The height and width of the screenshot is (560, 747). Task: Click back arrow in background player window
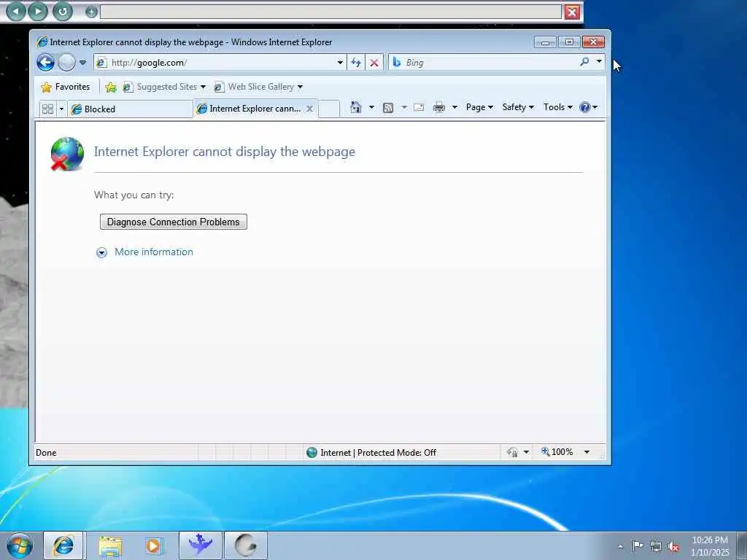pos(16,11)
